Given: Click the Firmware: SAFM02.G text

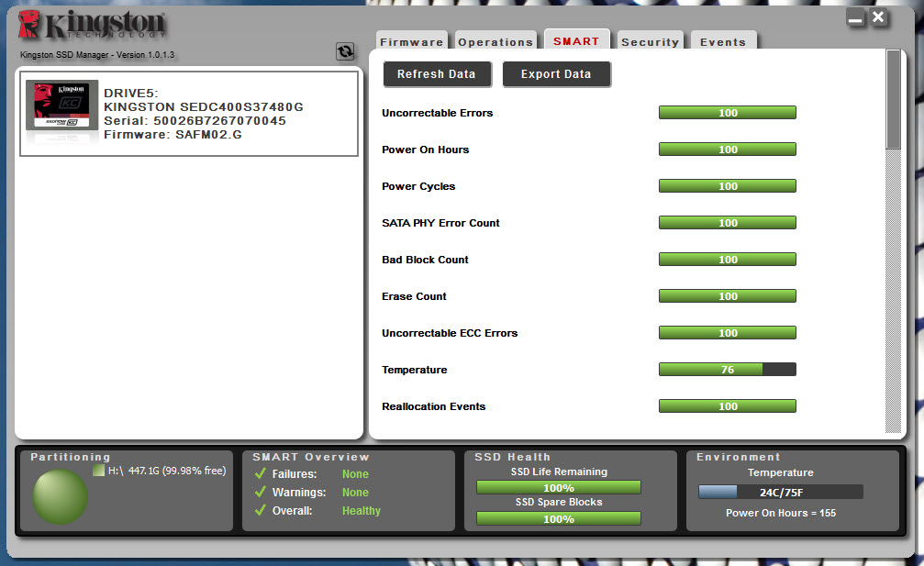Looking at the screenshot, I should tap(173, 134).
